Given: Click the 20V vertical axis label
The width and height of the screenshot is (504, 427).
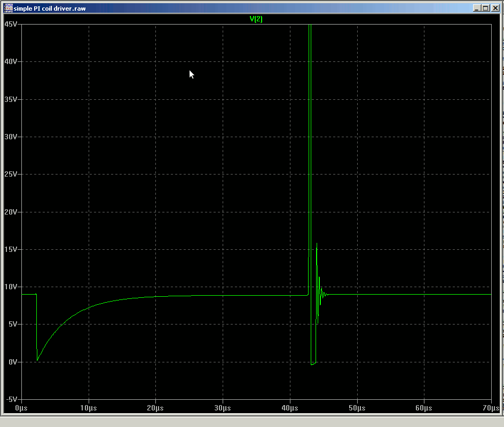Looking at the screenshot, I should click(x=11, y=212).
